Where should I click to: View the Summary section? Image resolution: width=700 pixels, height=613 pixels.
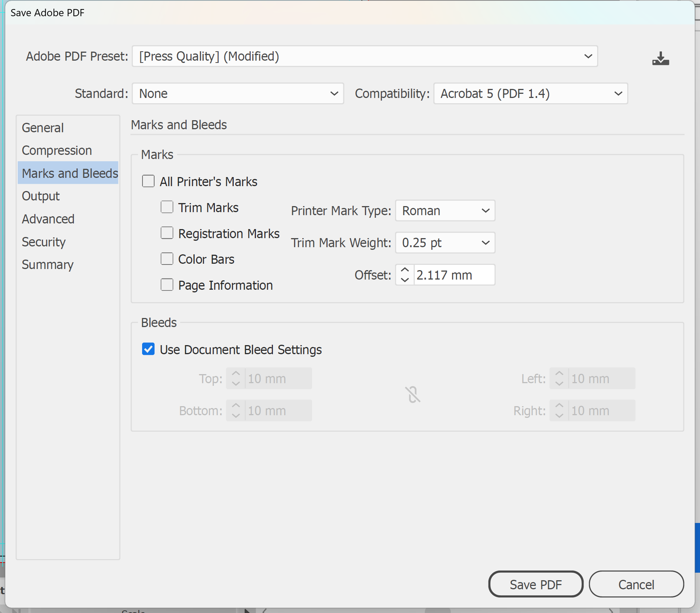(68, 264)
